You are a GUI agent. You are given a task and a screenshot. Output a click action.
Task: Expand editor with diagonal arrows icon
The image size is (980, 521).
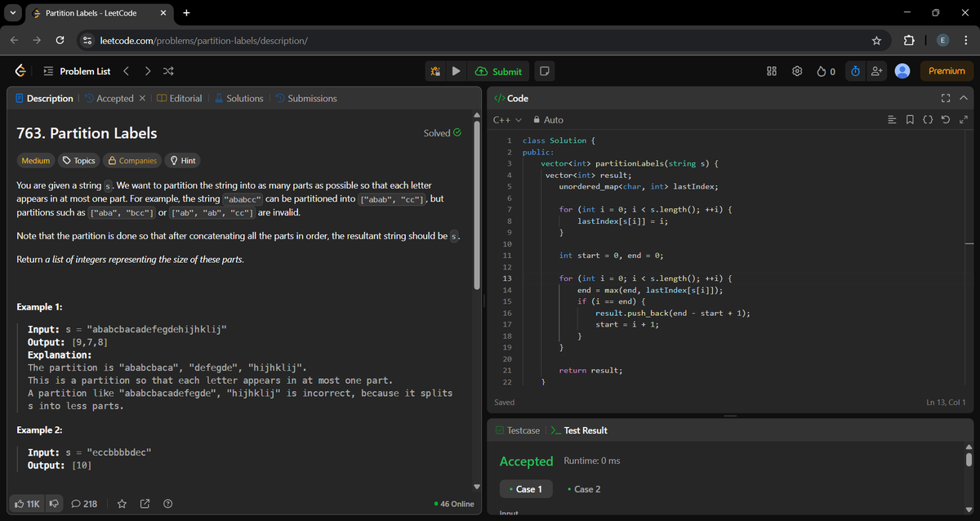coord(963,120)
